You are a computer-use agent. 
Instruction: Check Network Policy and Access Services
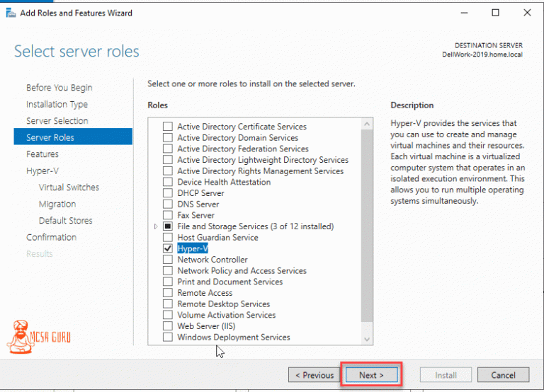coord(168,271)
